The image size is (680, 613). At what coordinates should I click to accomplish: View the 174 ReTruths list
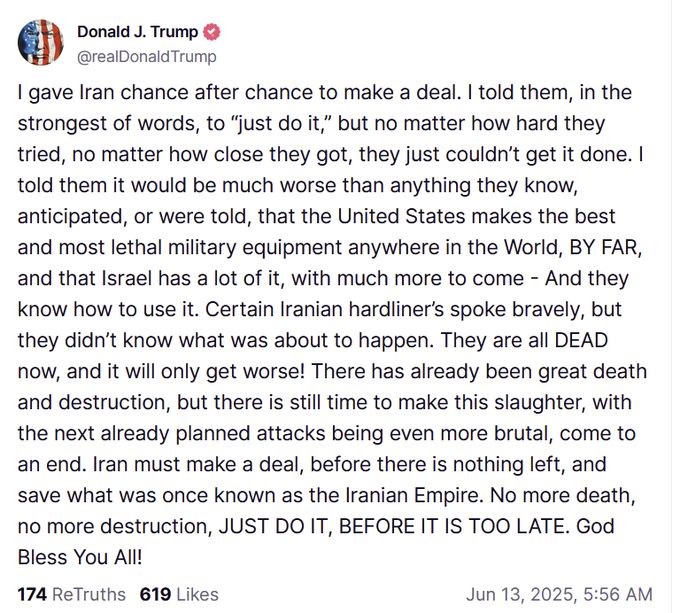point(72,594)
